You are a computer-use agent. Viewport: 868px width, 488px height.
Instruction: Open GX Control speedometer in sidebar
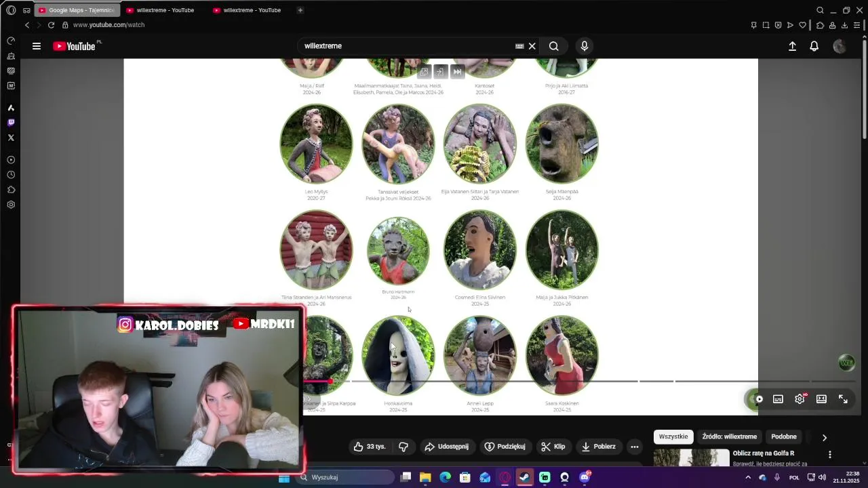[11, 41]
